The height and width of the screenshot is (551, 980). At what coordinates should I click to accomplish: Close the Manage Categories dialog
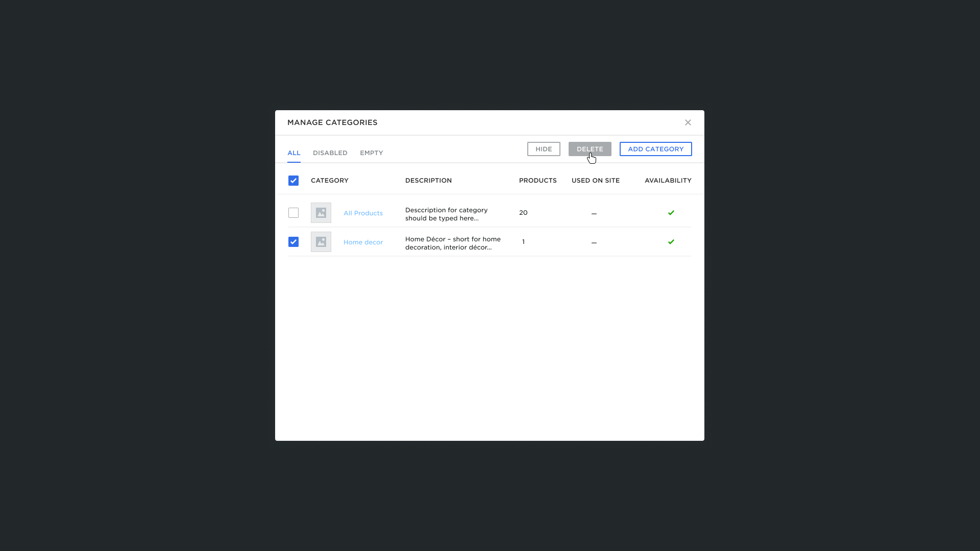pyautogui.click(x=688, y=122)
